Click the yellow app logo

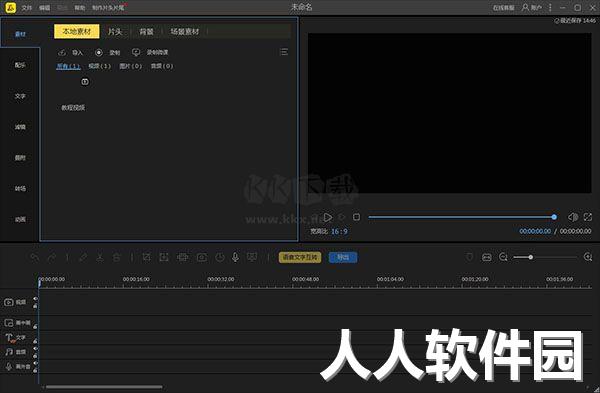(11, 7)
